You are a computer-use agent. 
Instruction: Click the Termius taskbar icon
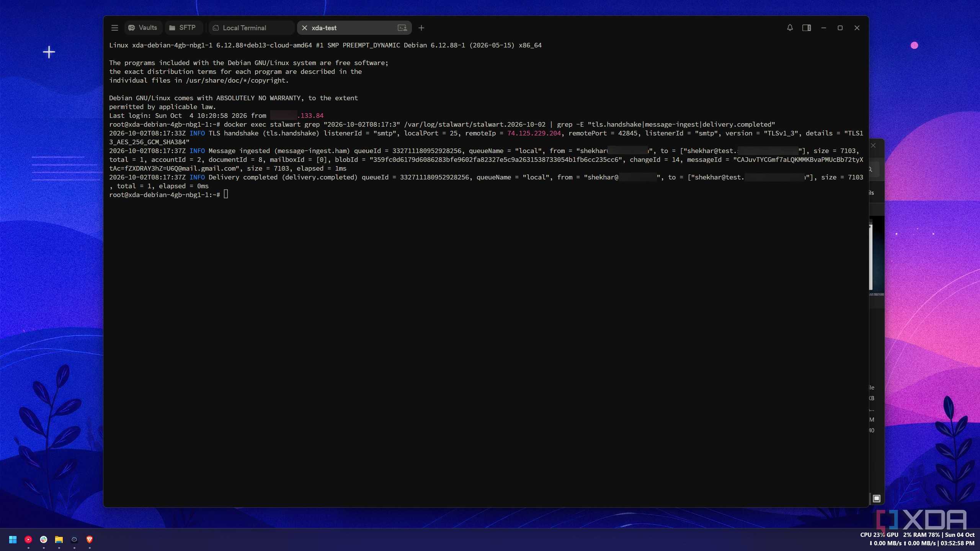pyautogui.click(x=74, y=540)
